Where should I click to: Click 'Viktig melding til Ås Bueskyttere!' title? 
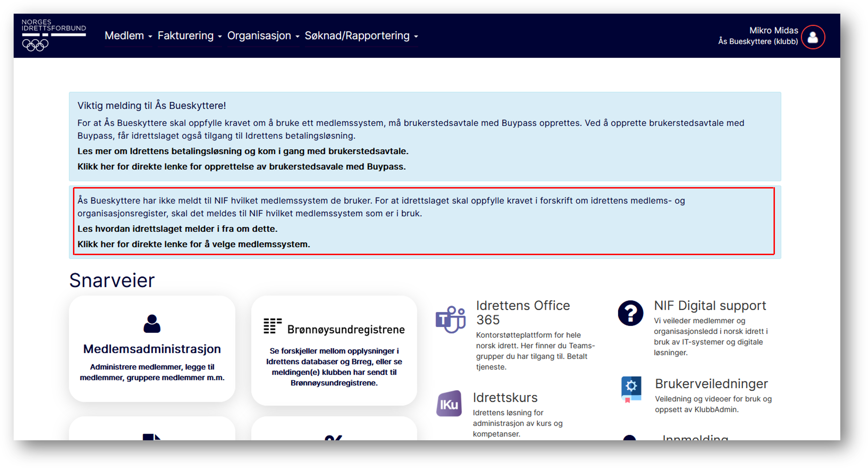[x=152, y=105]
